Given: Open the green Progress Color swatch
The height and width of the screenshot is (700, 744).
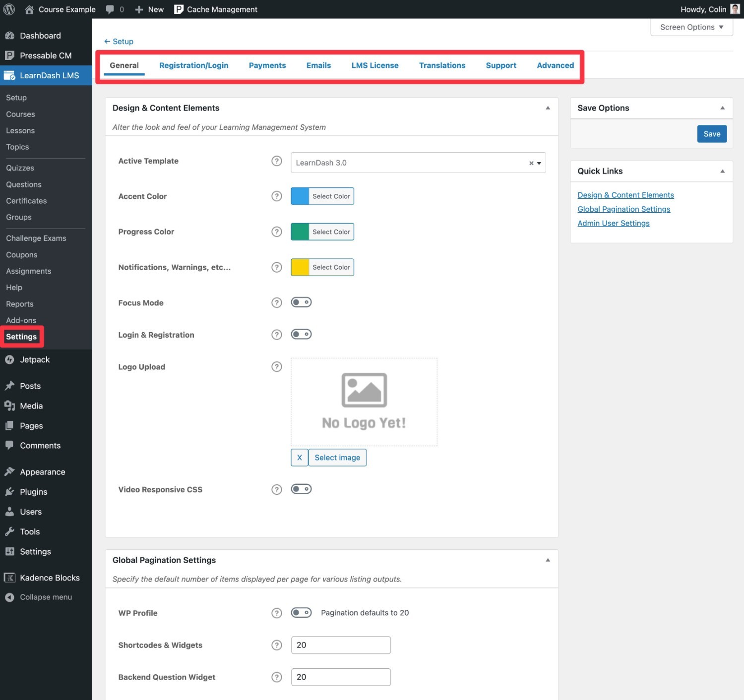Looking at the screenshot, I should click(x=300, y=232).
